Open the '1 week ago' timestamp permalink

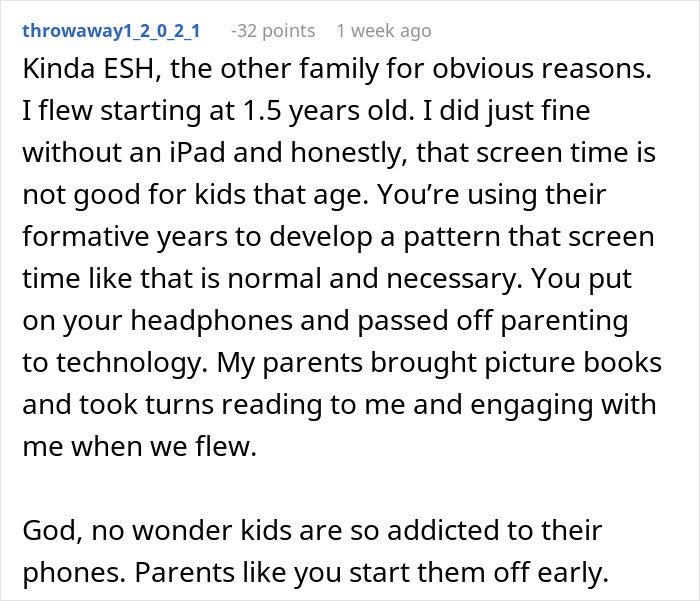click(x=384, y=31)
